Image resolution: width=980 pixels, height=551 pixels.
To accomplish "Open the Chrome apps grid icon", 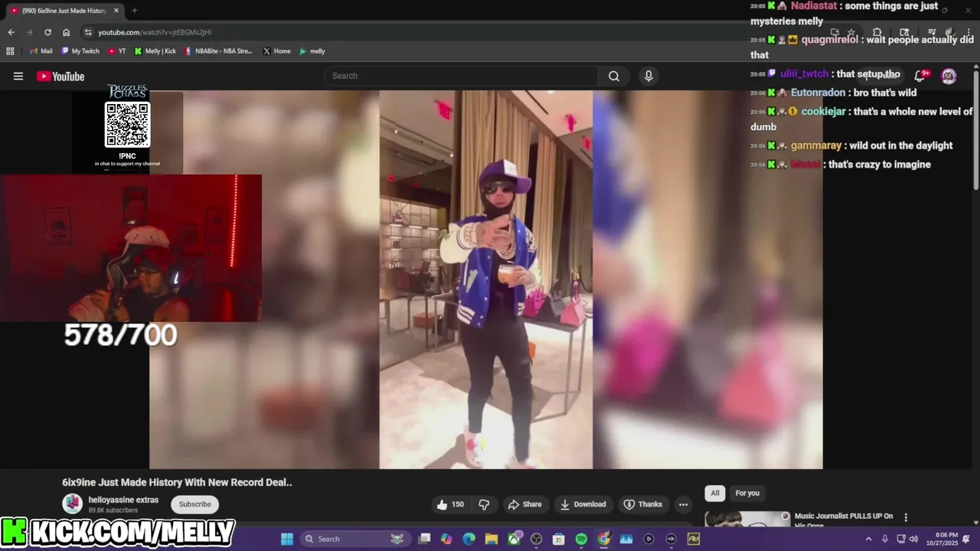I will click(x=10, y=51).
